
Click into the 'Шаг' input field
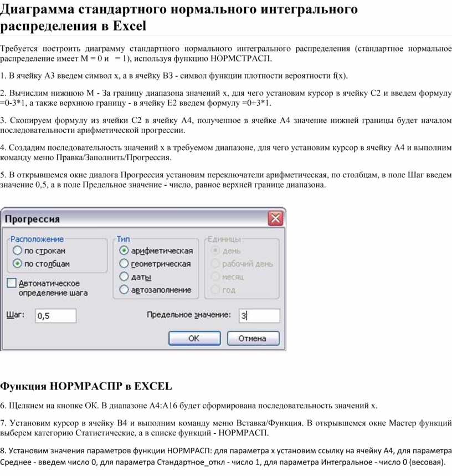(55, 316)
